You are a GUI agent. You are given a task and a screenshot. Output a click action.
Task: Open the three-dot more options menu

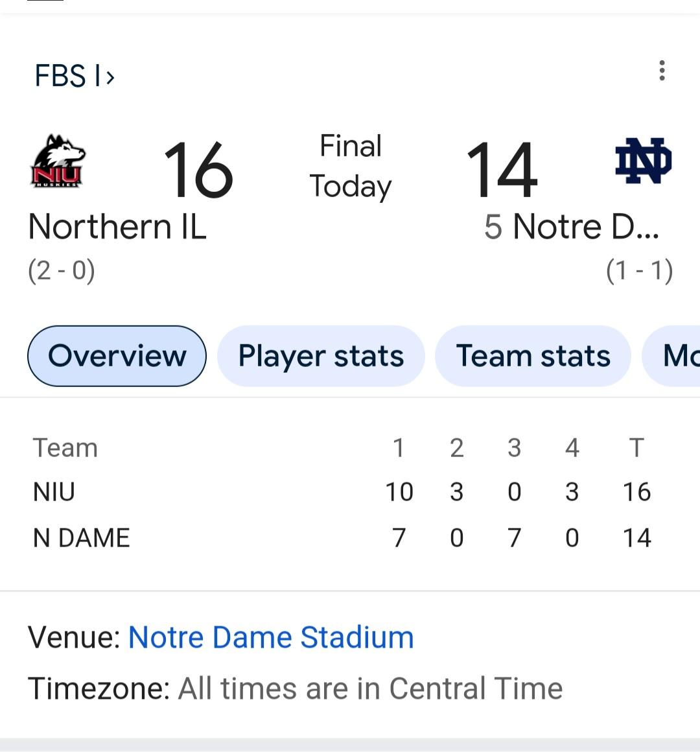point(662,71)
